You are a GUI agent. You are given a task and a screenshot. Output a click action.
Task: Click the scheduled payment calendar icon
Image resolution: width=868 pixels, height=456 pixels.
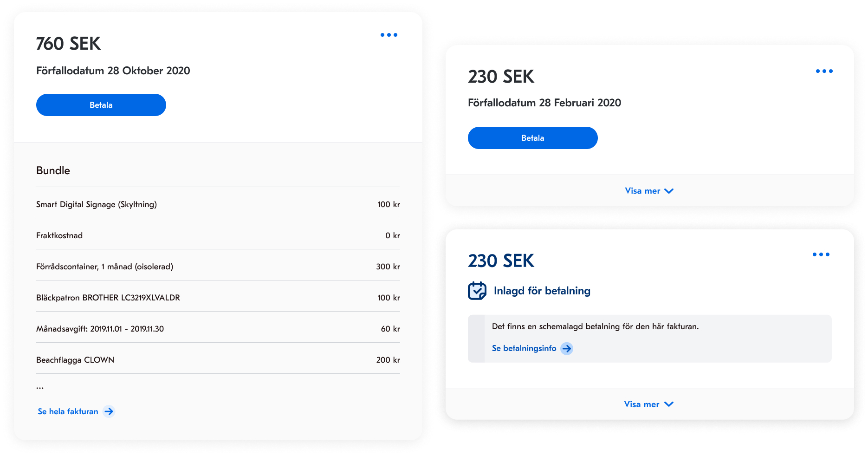[x=477, y=291]
